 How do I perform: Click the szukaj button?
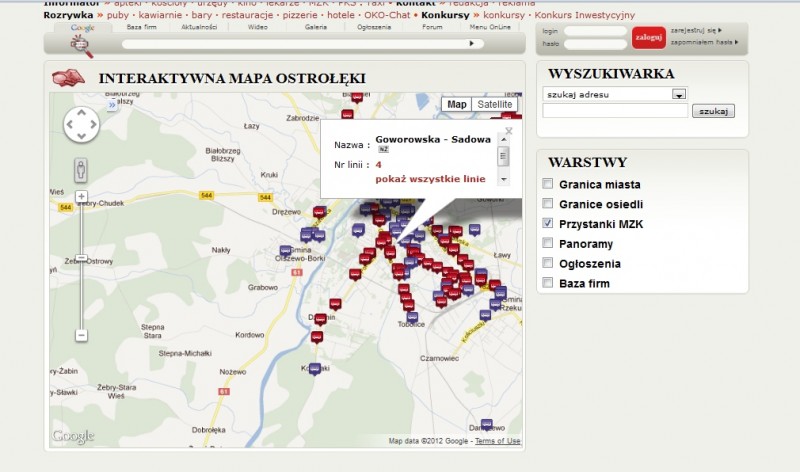point(713,111)
